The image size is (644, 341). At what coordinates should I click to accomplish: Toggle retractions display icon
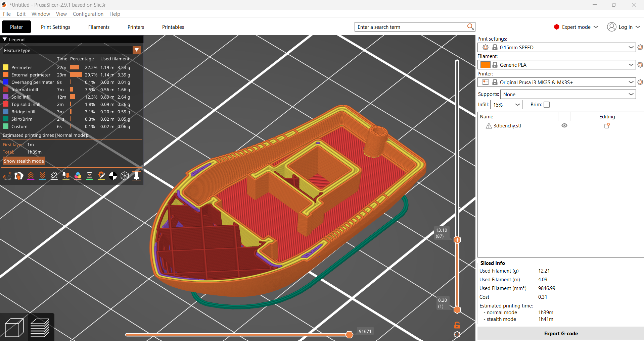tap(31, 176)
